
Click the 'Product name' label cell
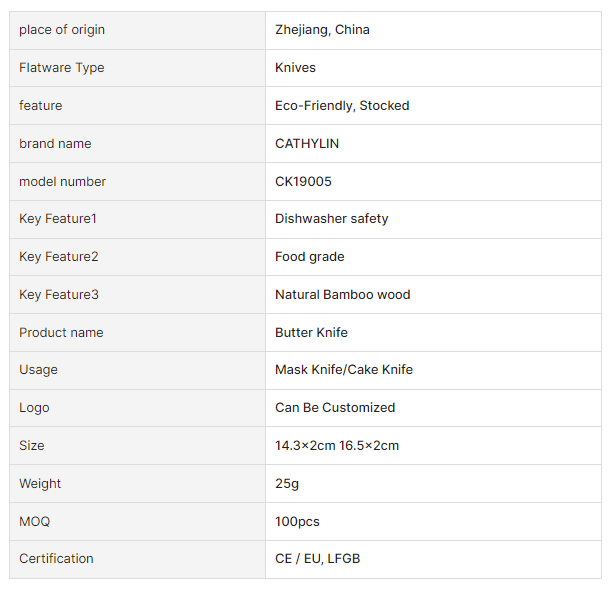(x=61, y=333)
